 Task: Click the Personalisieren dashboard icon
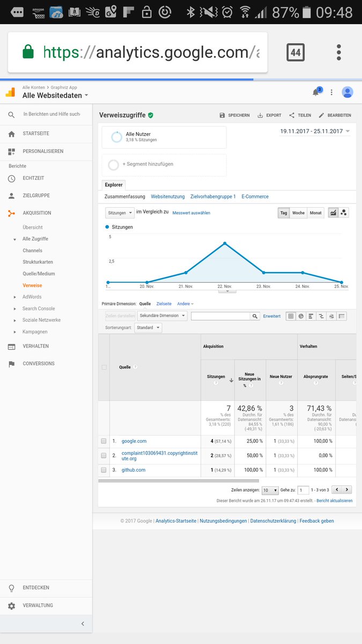click(x=11, y=151)
